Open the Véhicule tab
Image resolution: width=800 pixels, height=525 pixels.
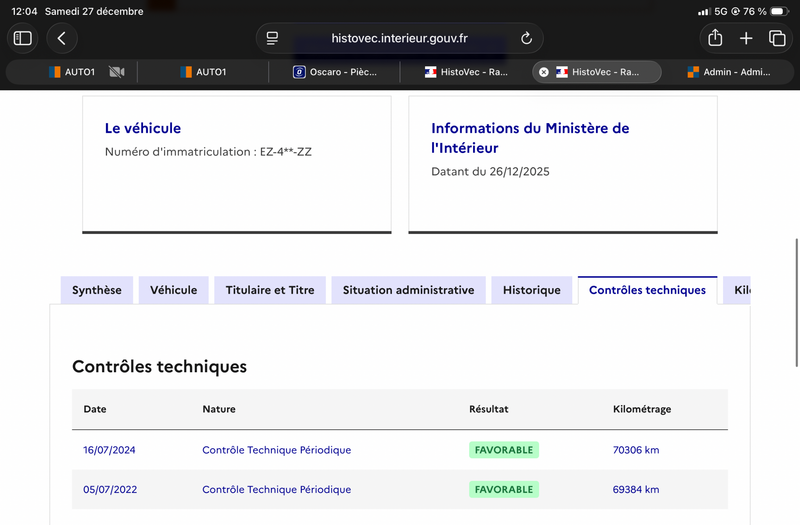174,290
